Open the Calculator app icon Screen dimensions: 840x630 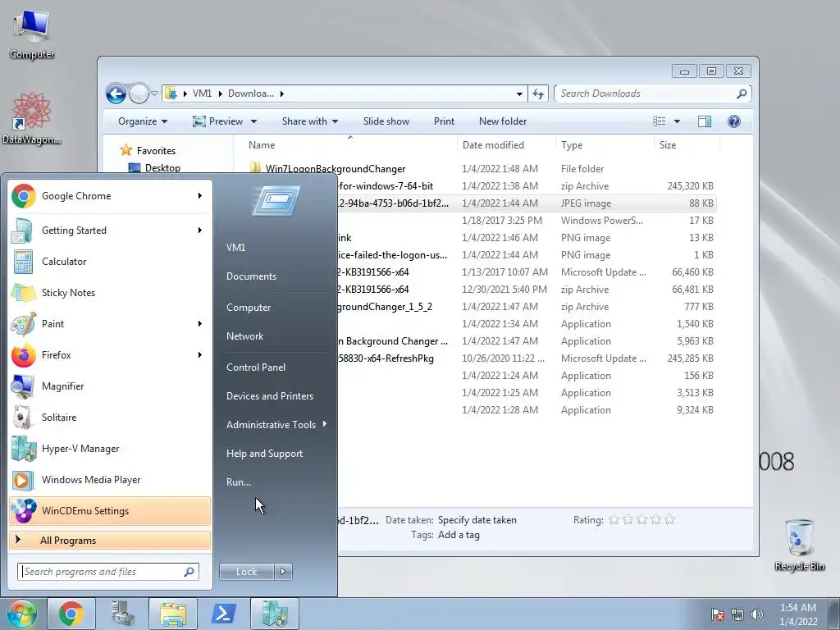point(23,262)
